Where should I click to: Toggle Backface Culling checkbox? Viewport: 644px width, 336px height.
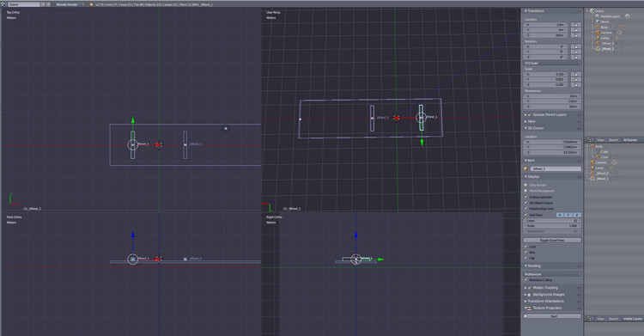pos(526,279)
